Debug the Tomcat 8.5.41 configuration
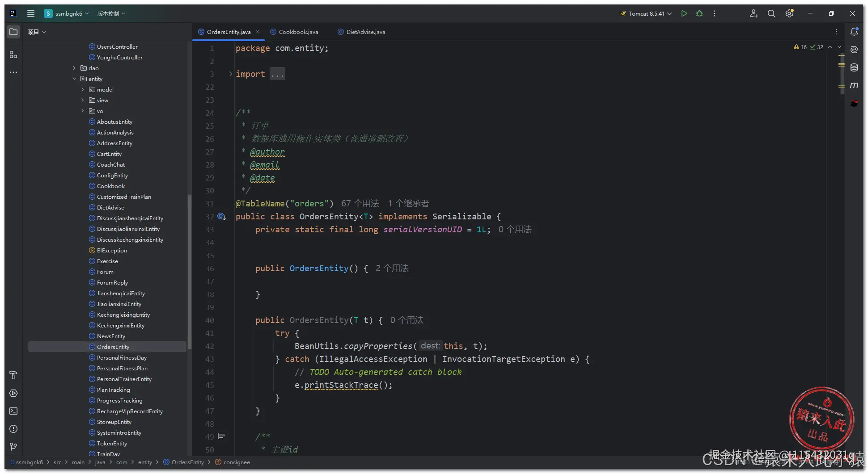The height and width of the screenshot is (474, 868). click(699, 13)
